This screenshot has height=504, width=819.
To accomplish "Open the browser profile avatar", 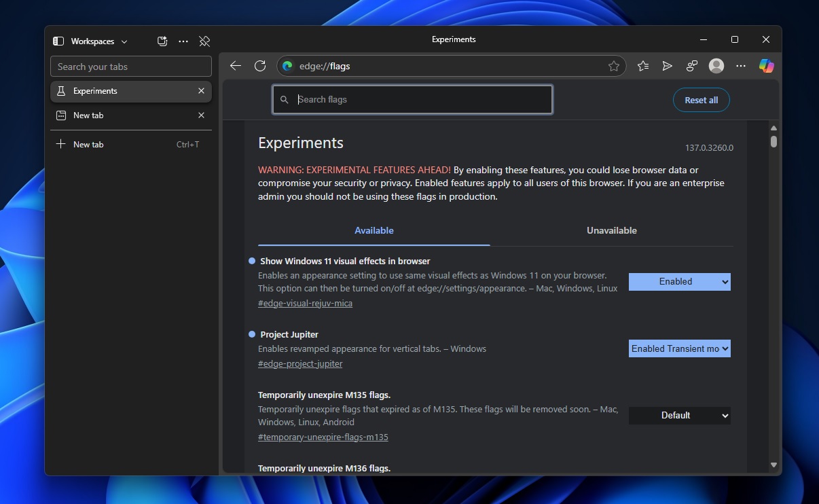I will (x=716, y=66).
